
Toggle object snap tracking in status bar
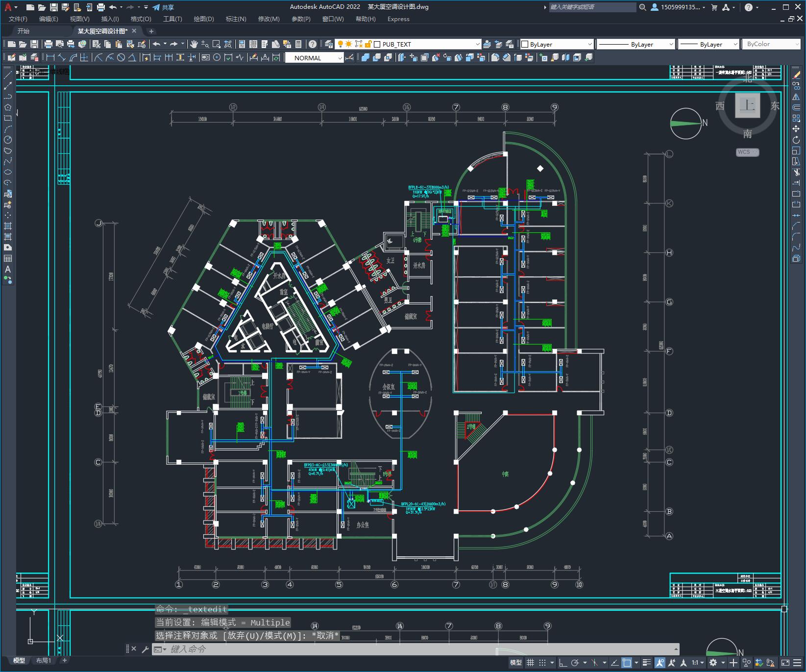[x=614, y=663]
